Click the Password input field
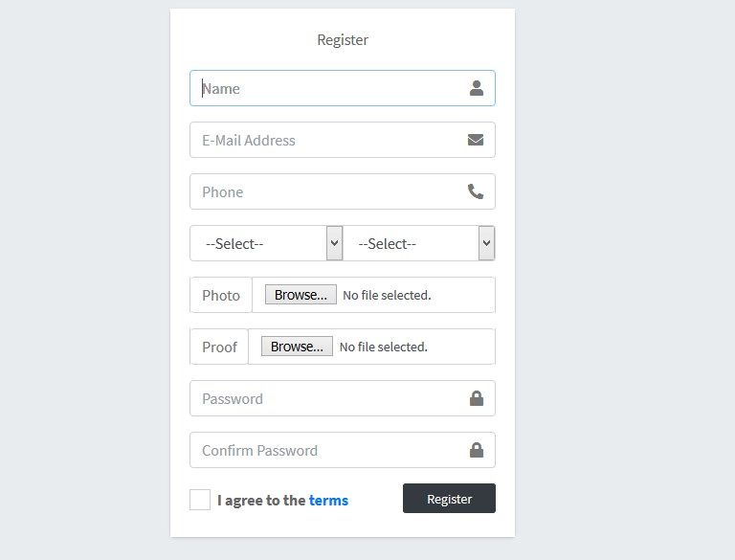The image size is (735, 560). coord(343,398)
